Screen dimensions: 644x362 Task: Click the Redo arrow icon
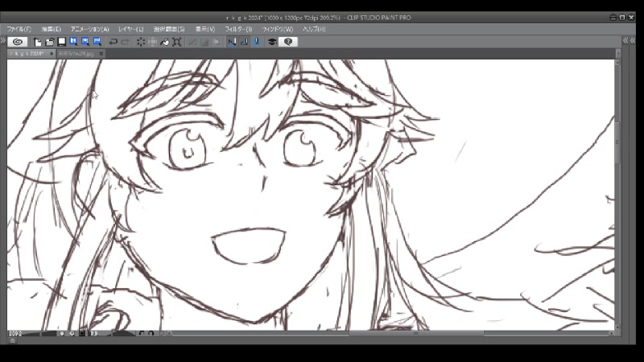click(126, 42)
